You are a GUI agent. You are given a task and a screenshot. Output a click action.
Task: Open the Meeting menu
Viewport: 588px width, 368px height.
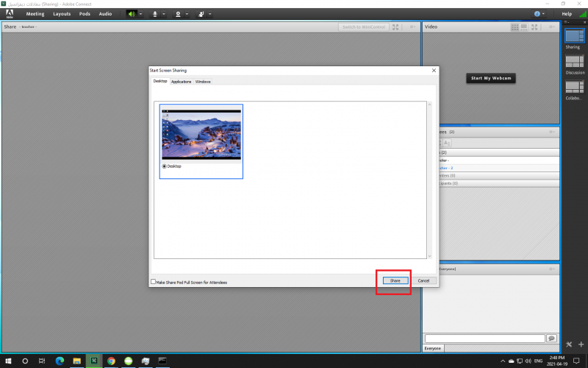[x=35, y=13]
